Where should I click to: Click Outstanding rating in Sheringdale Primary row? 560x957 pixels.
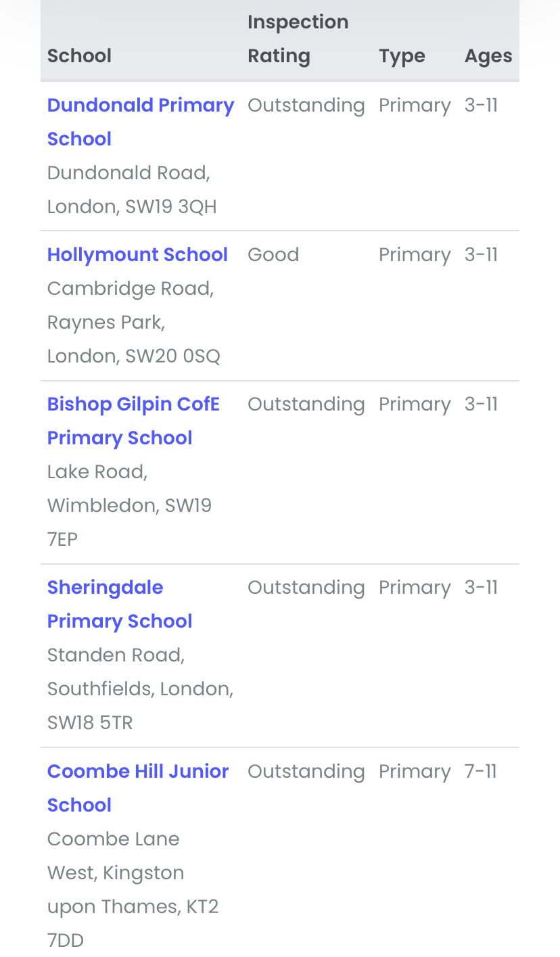click(x=306, y=588)
